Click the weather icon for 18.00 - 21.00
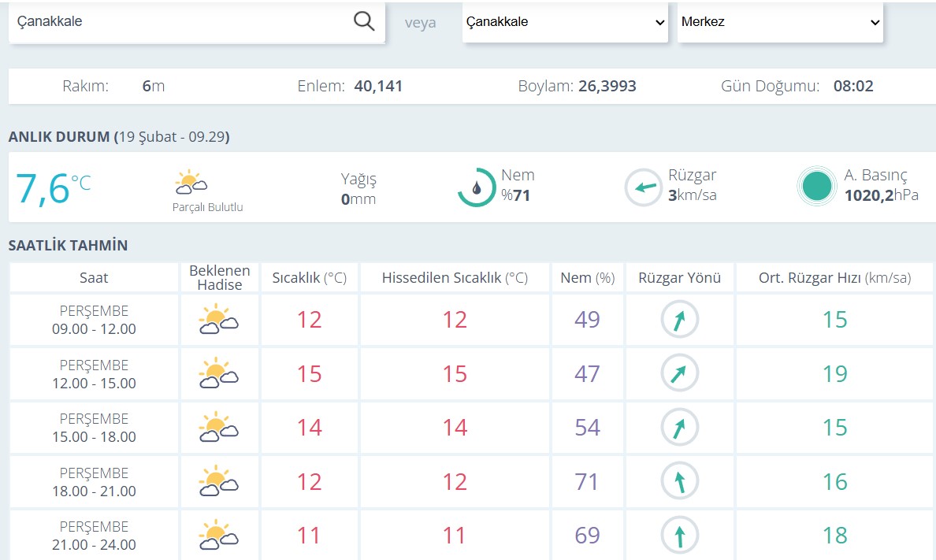This screenshot has width=936, height=560. click(x=219, y=481)
